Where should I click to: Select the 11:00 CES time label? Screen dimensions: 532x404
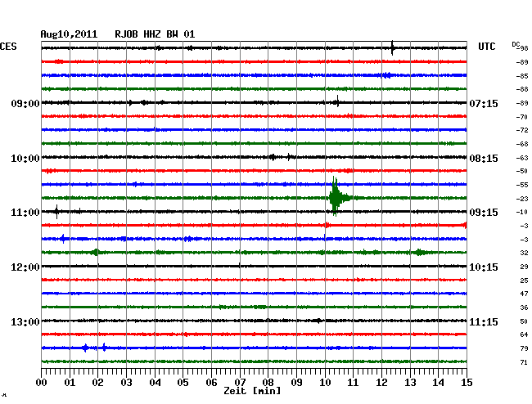[25, 213]
